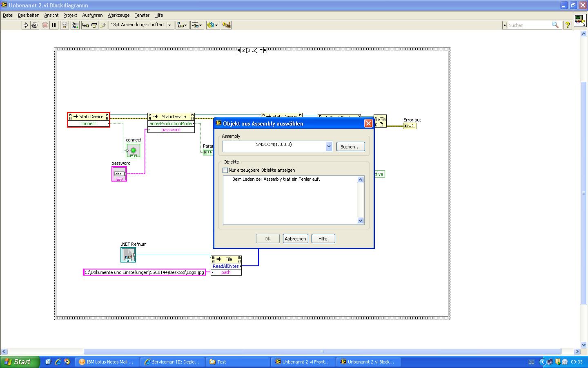Open the Distribute Objects dropdown
This screenshot has height=368, width=588.
click(197, 25)
